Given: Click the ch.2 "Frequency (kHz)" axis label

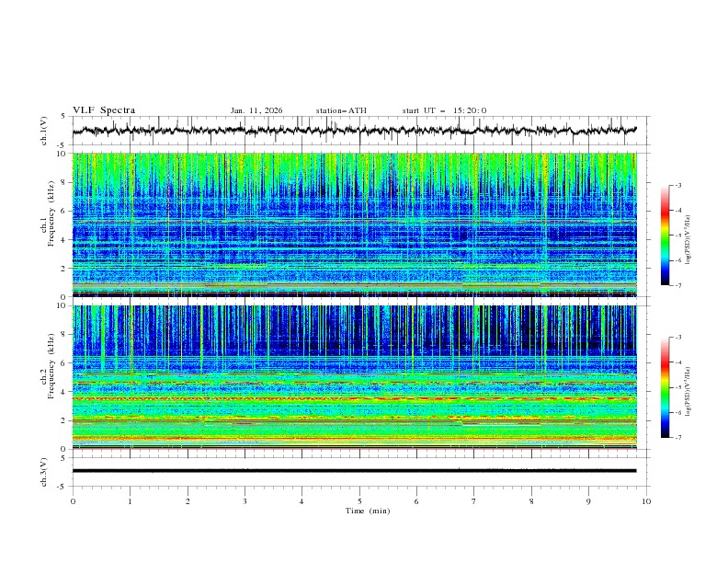Looking at the screenshot, I should [x=51, y=365].
